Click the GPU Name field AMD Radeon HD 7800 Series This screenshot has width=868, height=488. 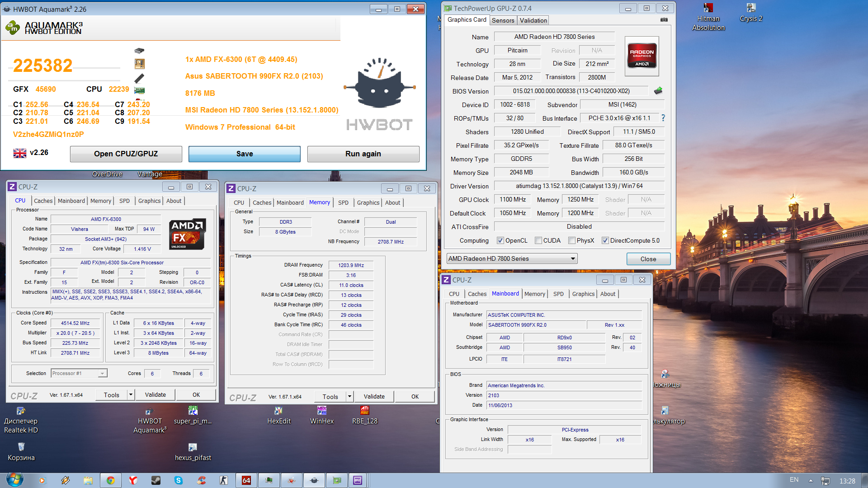point(554,37)
